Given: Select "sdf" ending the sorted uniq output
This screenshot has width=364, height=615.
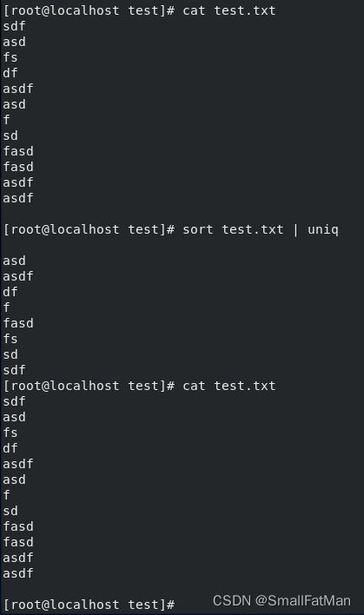Looking at the screenshot, I should coord(14,370).
